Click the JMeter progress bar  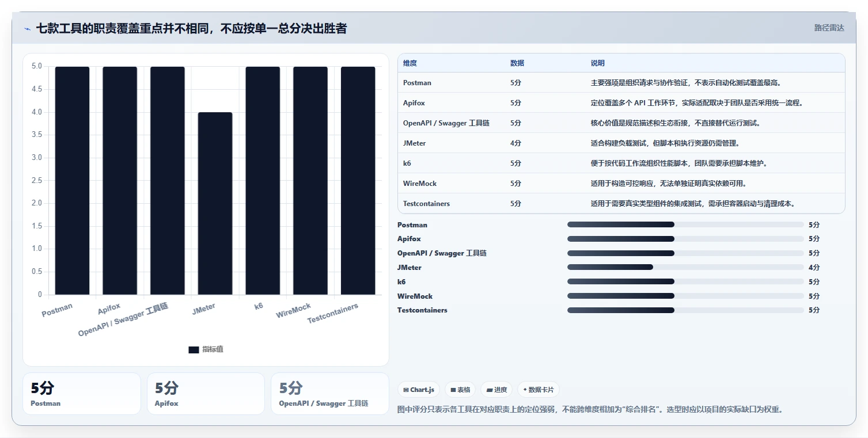pos(685,267)
